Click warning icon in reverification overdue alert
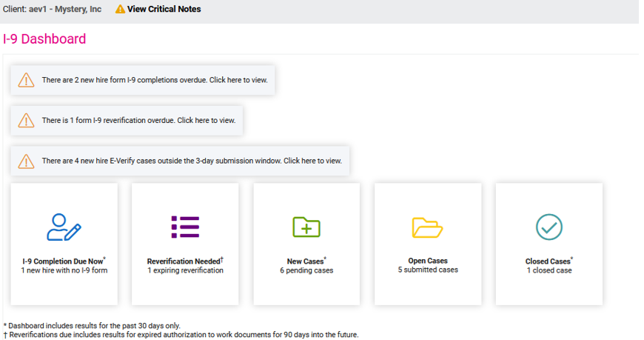This screenshot has width=644, height=340. [27, 121]
